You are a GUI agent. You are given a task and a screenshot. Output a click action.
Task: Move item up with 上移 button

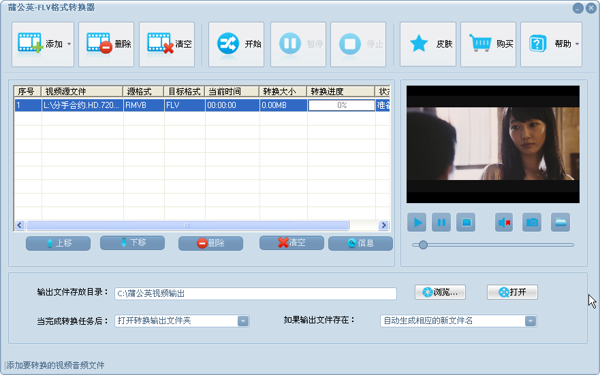pyautogui.click(x=58, y=243)
